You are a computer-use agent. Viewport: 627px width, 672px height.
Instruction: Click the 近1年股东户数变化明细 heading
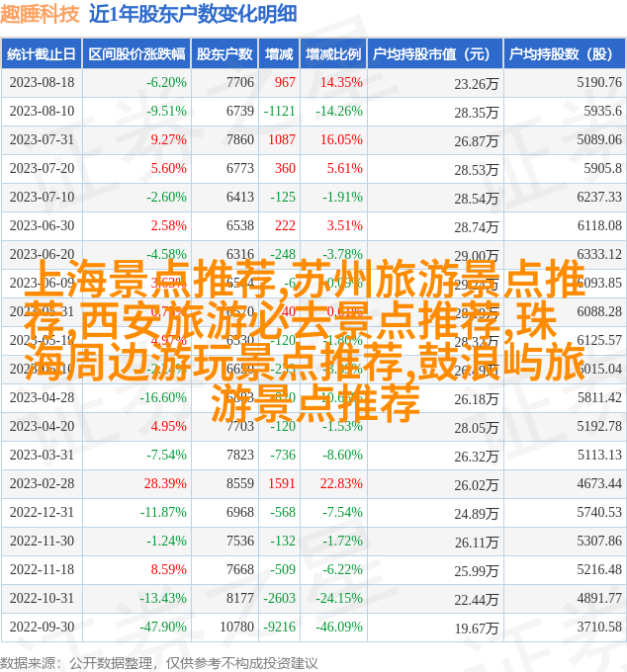tap(193, 13)
